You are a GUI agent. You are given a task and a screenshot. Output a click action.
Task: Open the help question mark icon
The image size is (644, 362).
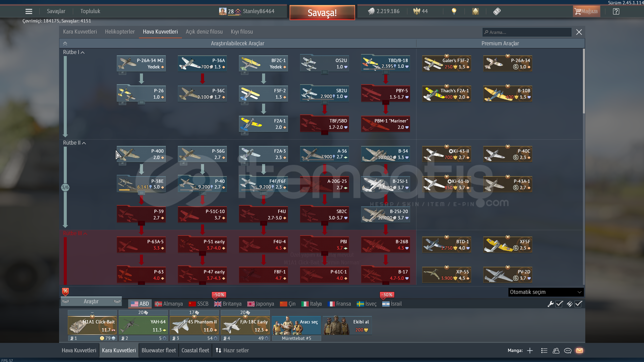click(x=616, y=11)
